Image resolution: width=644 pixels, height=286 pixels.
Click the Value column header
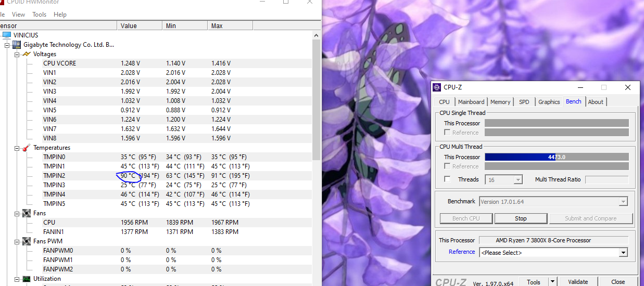(x=140, y=25)
